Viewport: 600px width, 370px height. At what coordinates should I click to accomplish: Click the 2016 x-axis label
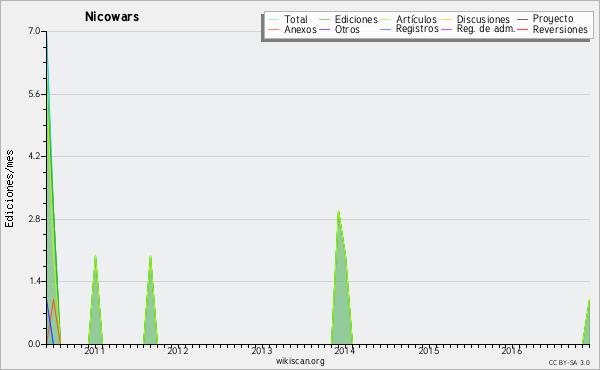pyautogui.click(x=512, y=350)
